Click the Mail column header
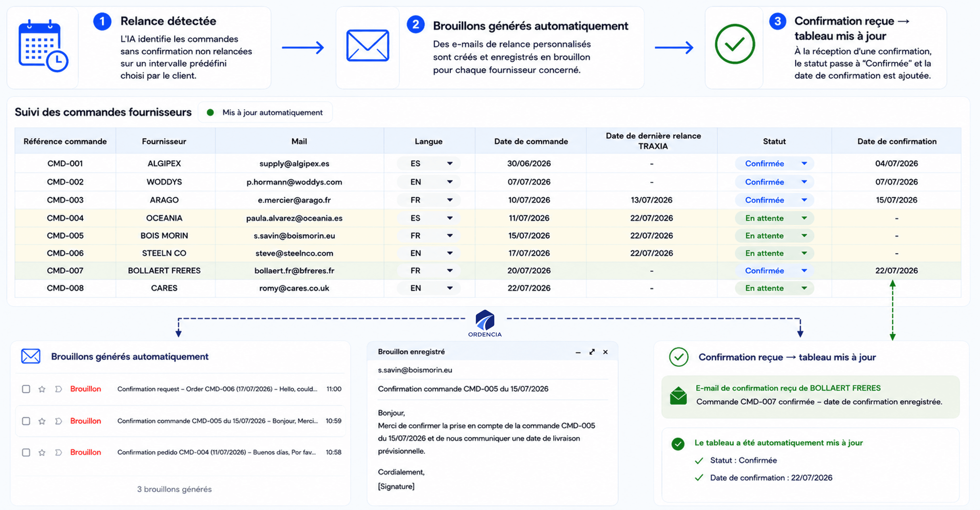 (x=299, y=141)
